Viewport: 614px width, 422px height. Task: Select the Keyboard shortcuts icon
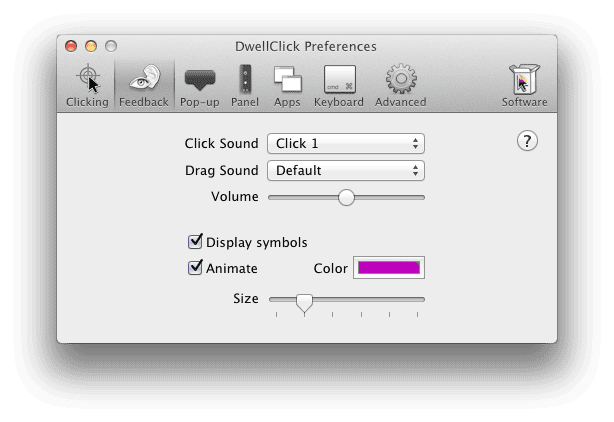pos(340,79)
